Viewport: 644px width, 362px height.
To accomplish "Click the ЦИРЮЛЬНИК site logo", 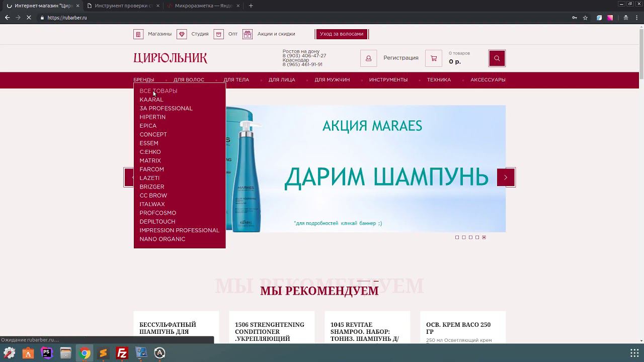I will pos(170,58).
